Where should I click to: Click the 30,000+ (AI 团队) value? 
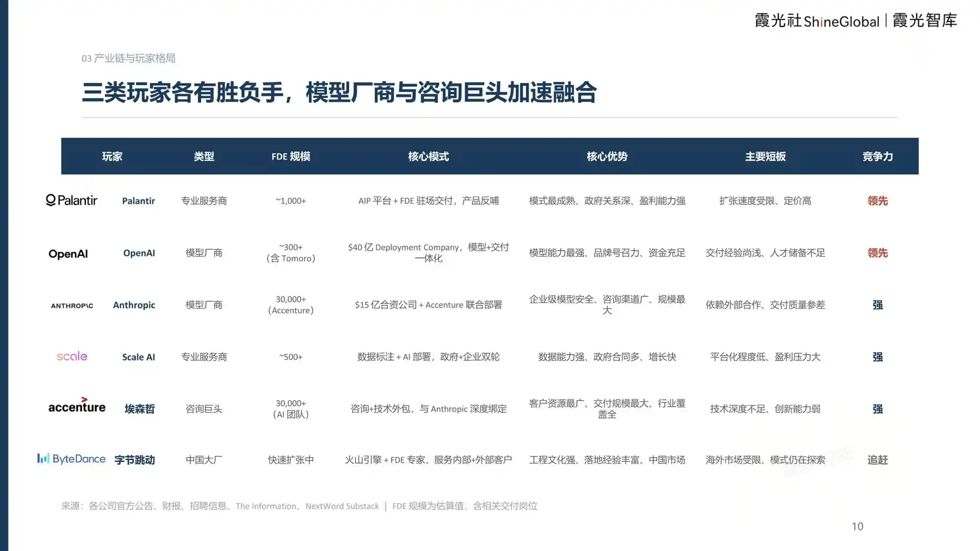(291, 409)
